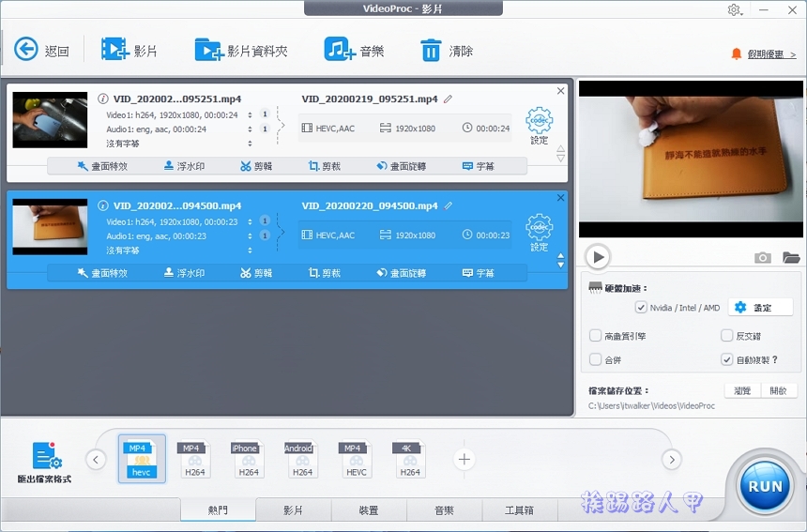The height and width of the screenshot is (532, 807).
Task: Open 剪裁 crop tool for 095251 video
Action: (x=325, y=166)
